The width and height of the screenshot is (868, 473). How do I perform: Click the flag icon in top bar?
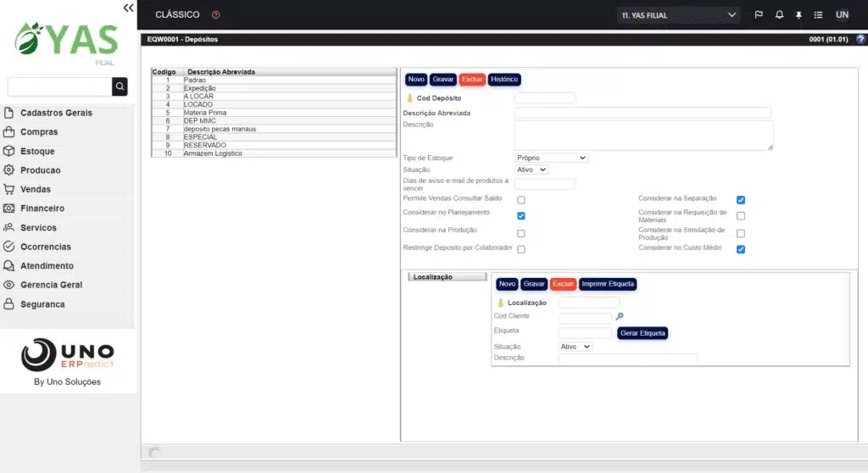coord(759,15)
